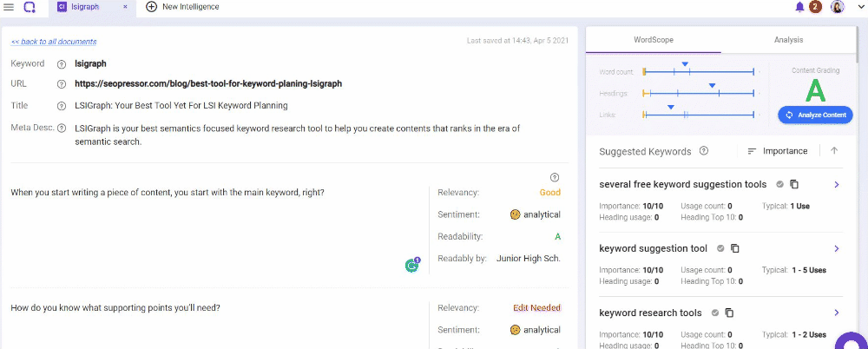
Task: Click the Analyze Content button
Action: [815, 115]
